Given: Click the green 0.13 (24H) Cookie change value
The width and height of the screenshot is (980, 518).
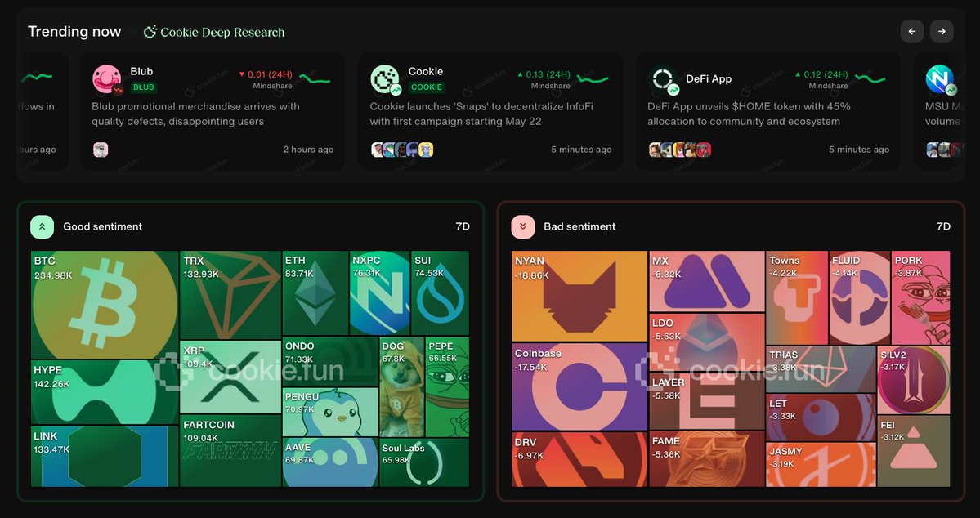Looking at the screenshot, I should coord(544,74).
